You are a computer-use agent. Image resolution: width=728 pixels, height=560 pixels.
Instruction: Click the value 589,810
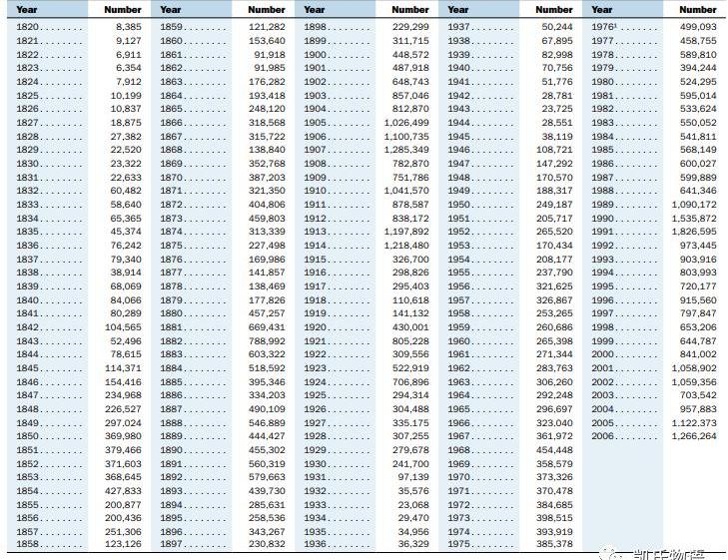click(699, 54)
